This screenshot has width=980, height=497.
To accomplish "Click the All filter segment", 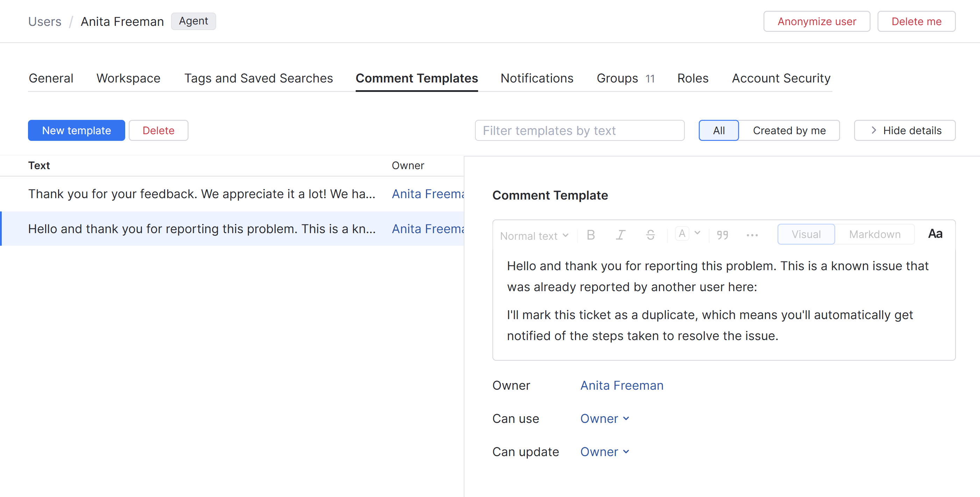I will [718, 130].
